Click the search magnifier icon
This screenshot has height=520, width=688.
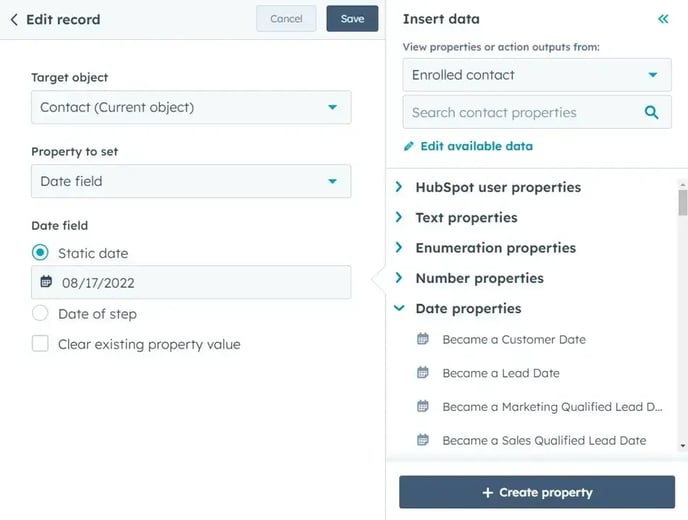tap(651, 112)
